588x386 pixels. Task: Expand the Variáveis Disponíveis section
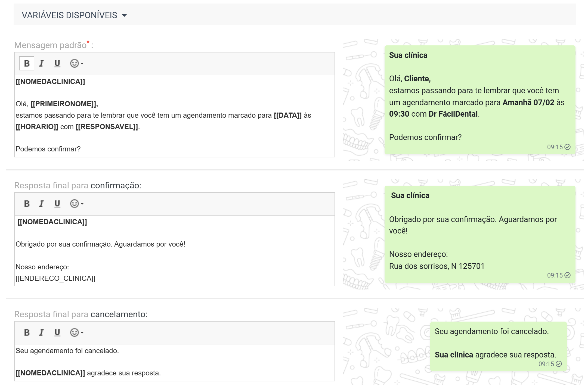[74, 15]
